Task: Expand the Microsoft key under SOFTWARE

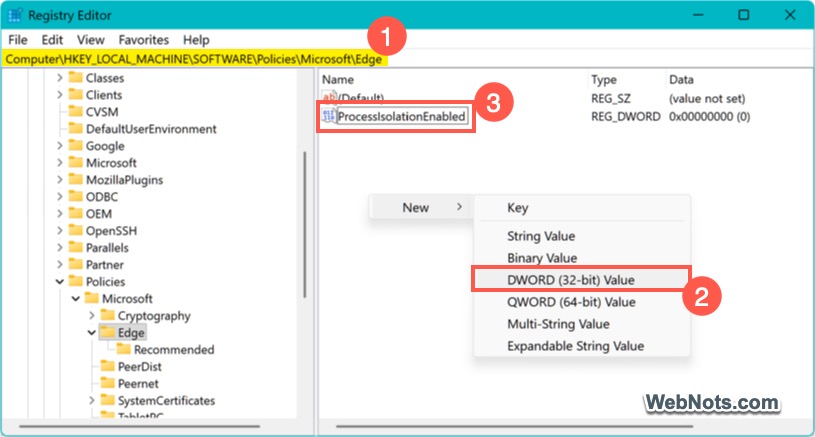Action: click(x=60, y=163)
